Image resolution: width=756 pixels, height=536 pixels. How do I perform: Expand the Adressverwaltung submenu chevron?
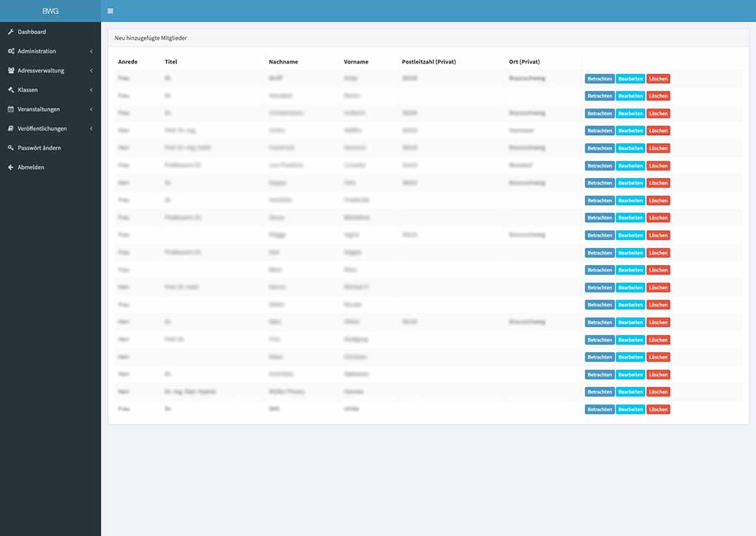[91, 71]
